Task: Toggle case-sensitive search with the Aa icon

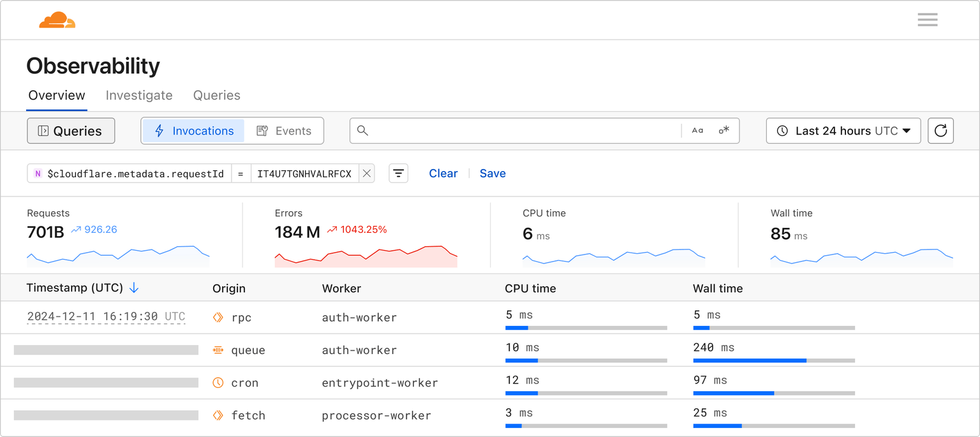Action: [697, 130]
